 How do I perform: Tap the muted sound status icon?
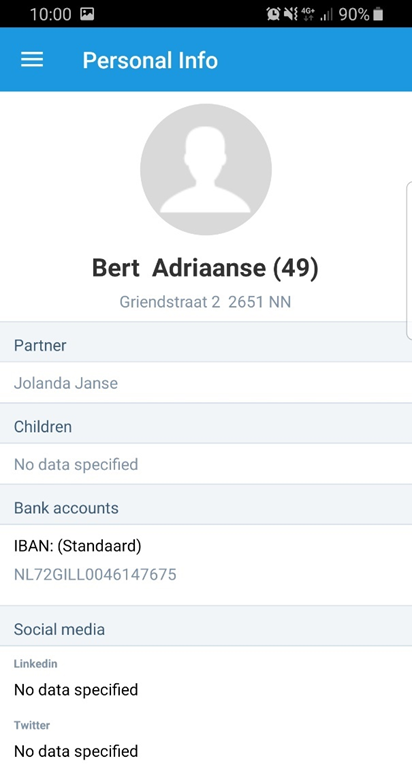coord(290,14)
